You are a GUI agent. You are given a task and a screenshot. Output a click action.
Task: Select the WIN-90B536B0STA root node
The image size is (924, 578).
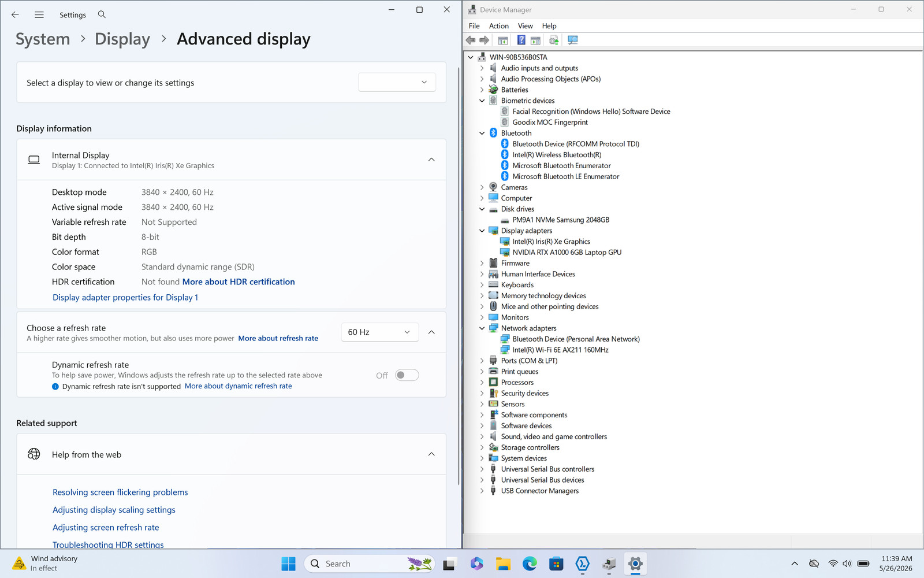(518, 57)
